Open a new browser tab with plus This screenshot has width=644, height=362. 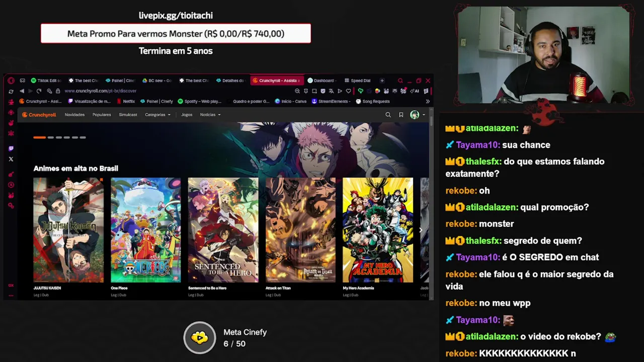[382, 80]
